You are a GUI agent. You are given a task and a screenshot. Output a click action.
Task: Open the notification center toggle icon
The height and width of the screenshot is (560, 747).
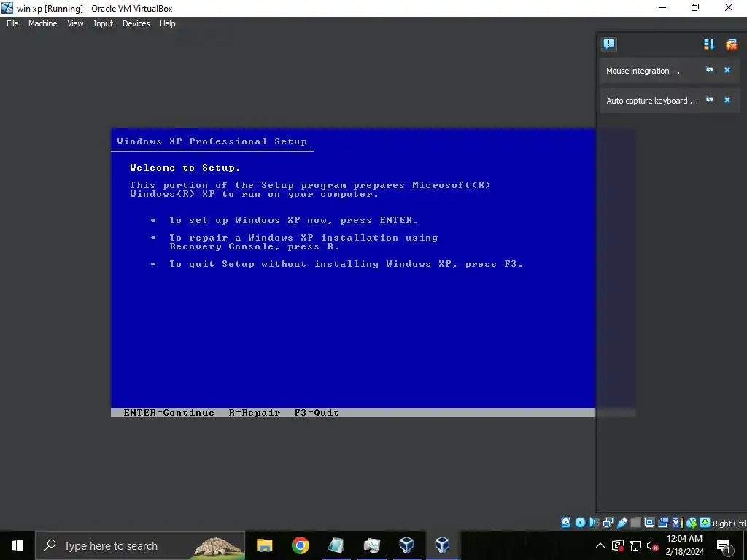tap(609, 44)
